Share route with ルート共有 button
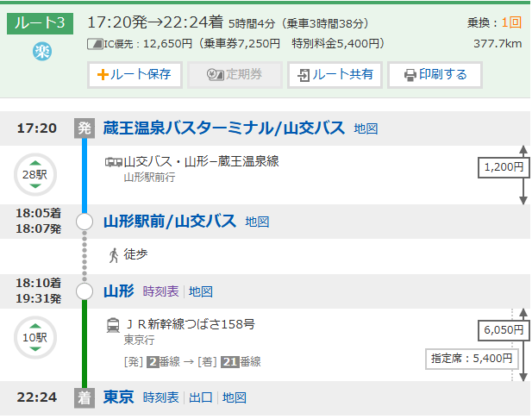 (335, 74)
